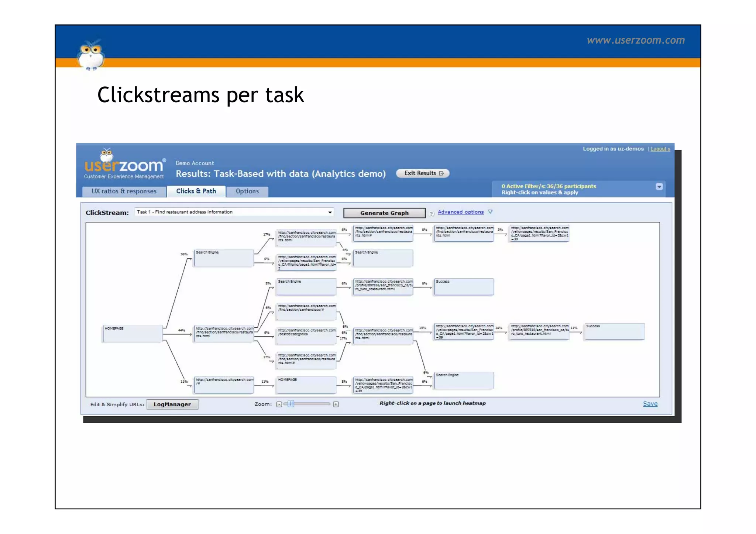Switch to UX ratios & responses tab
This screenshot has width=756, height=534.
124,191
